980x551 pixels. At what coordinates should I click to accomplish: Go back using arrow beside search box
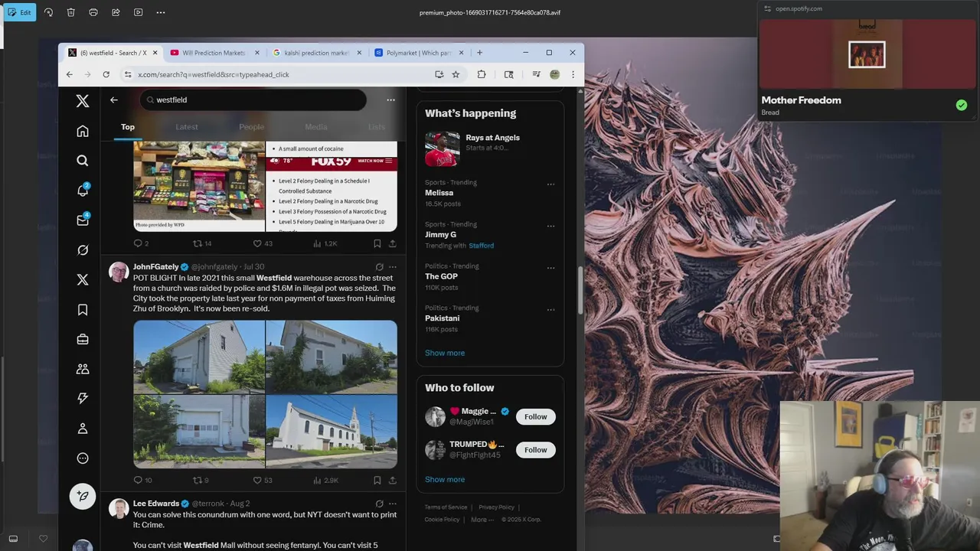(x=113, y=99)
